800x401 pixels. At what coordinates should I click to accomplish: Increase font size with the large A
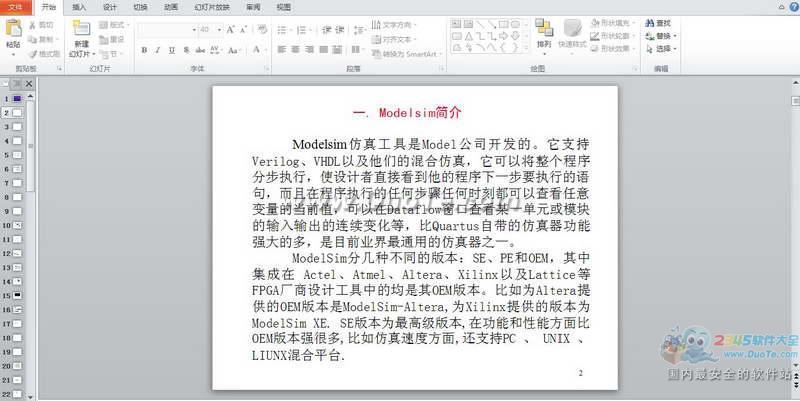pos(231,30)
